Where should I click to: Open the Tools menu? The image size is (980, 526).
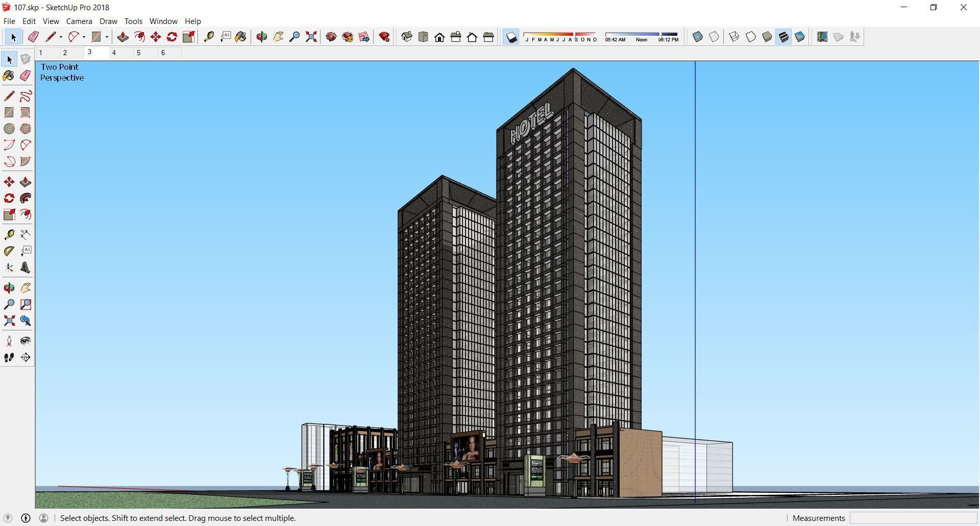tap(133, 21)
